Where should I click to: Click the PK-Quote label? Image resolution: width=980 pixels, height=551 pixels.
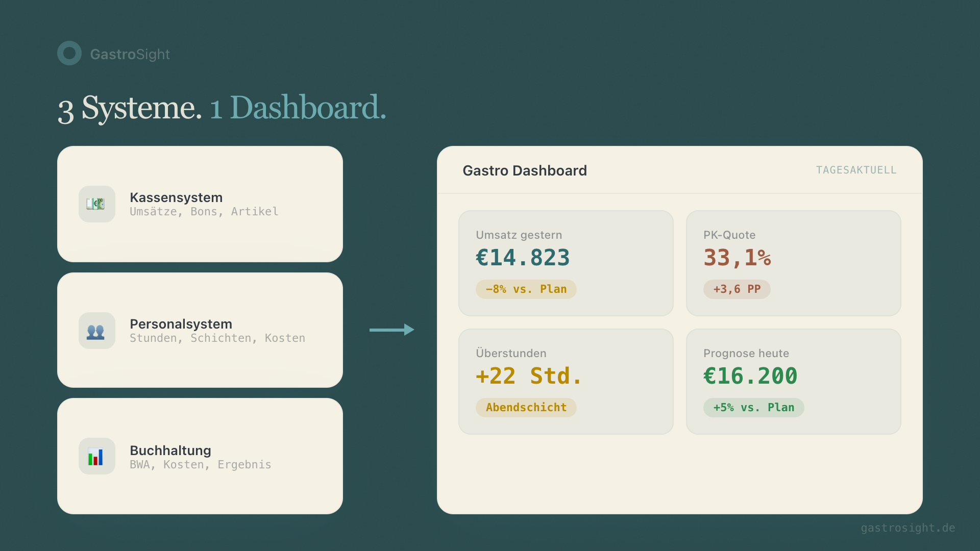pos(729,235)
